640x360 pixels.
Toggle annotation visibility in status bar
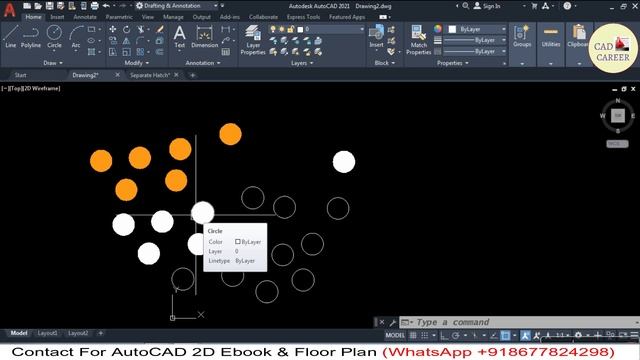point(525,336)
